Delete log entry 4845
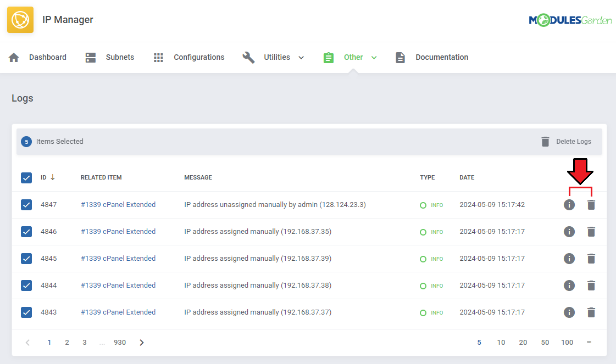 [591, 259]
